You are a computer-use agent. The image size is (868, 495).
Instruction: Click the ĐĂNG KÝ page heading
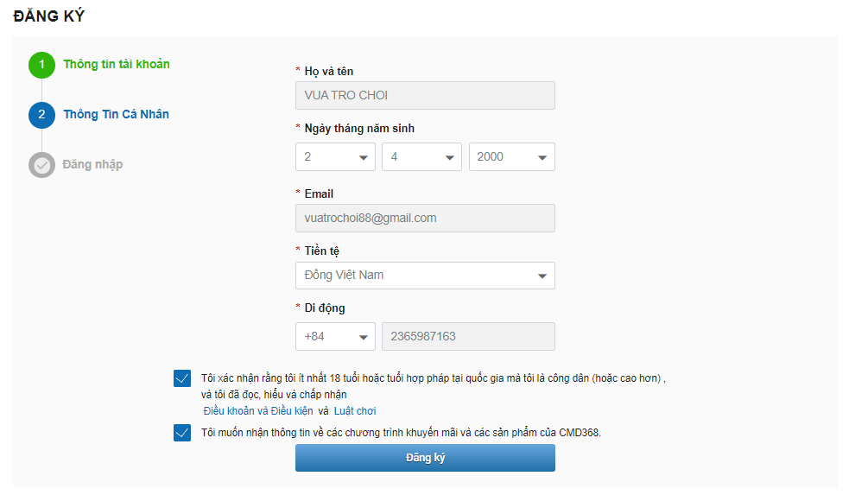[49, 16]
